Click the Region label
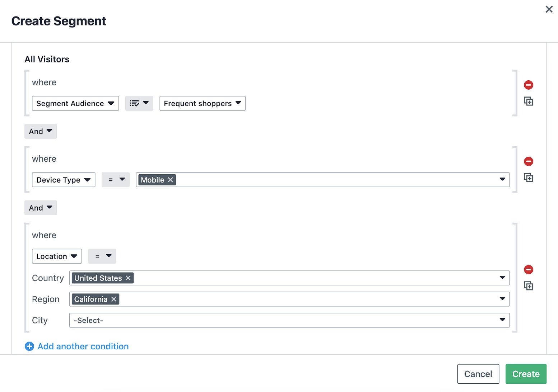Viewport: 558px width, 392px height. (x=46, y=299)
